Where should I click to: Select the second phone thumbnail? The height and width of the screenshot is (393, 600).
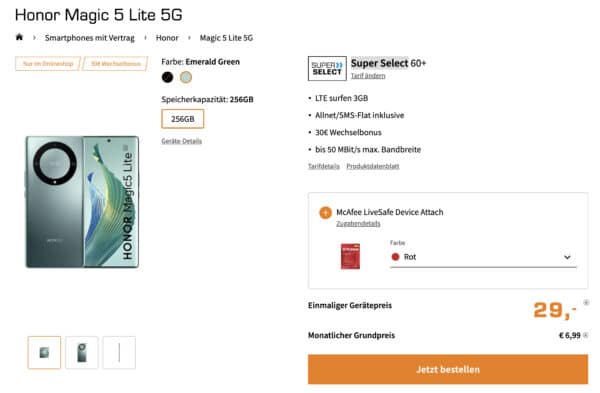82,352
